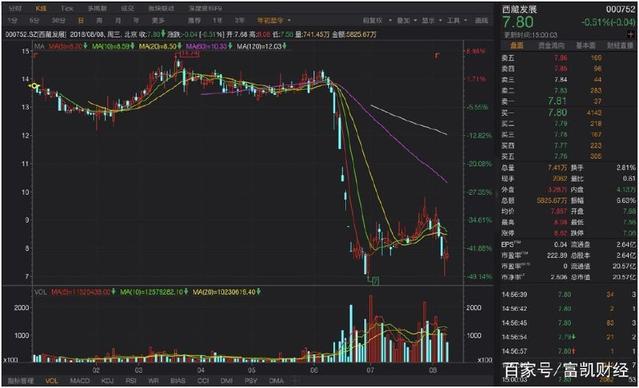Select the KDJ indicator

pos(107,381)
